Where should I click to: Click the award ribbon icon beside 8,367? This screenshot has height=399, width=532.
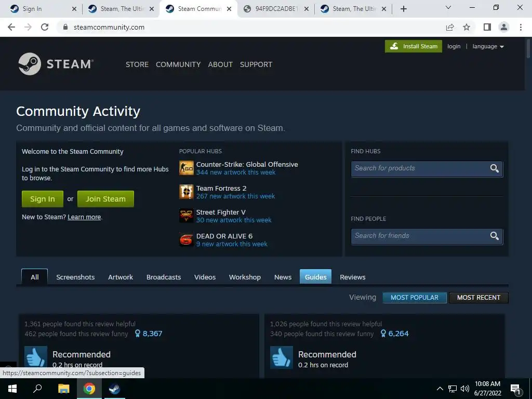pyautogui.click(x=137, y=334)
